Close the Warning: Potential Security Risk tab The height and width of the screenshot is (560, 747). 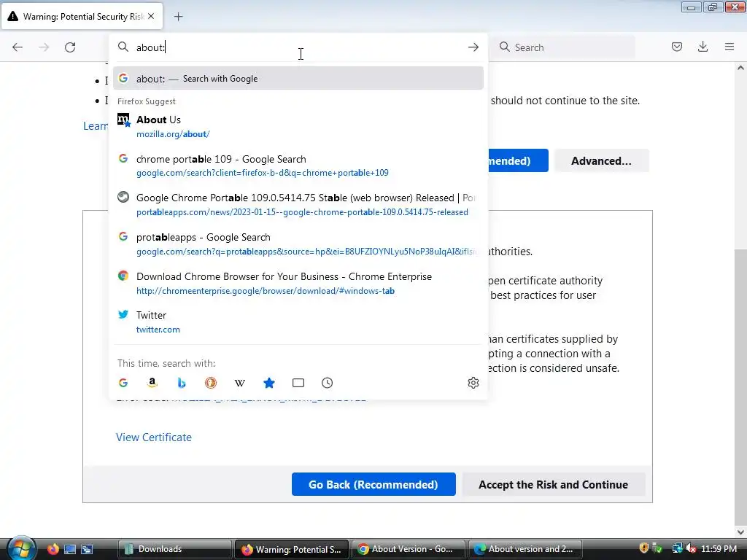tap(151, 16)
